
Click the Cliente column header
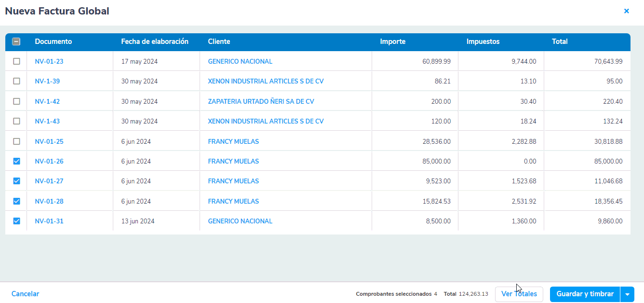tap(219, 41)
